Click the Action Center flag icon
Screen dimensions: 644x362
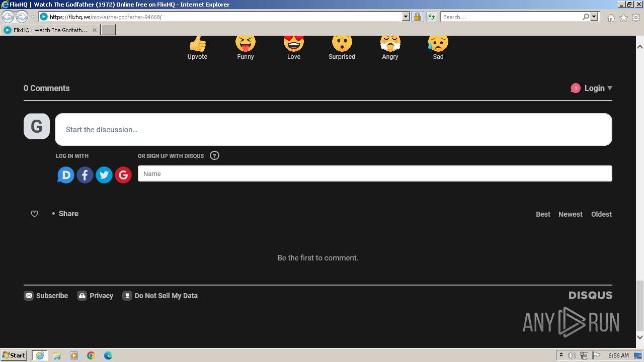tap(596, 355)
